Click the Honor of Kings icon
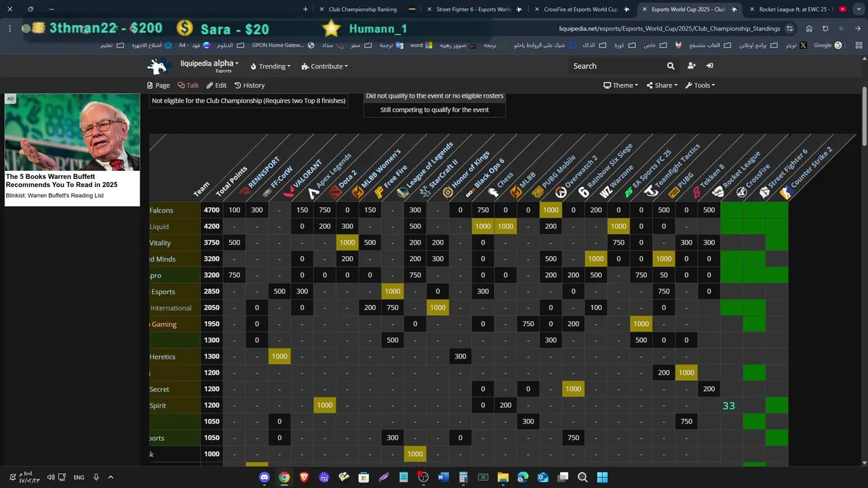Viewport: 868px width, 488px height. point(448,192)
